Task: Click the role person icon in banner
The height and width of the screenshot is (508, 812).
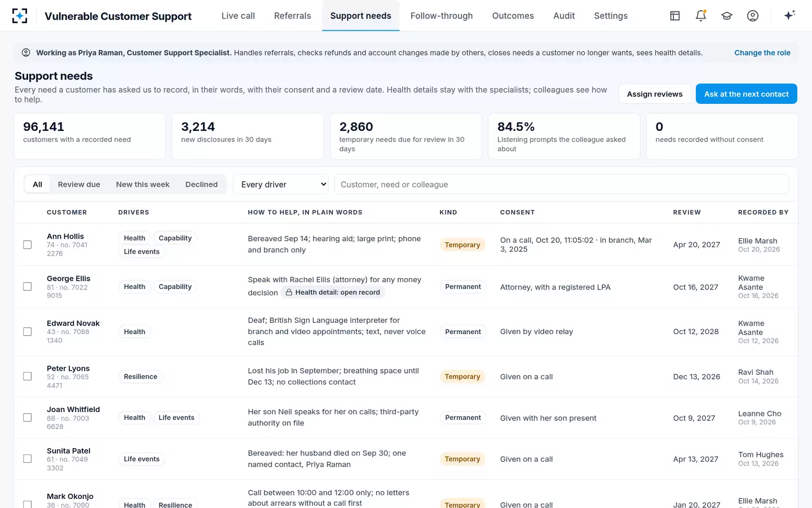Action: pyautogui.click(x=26, y=52)
